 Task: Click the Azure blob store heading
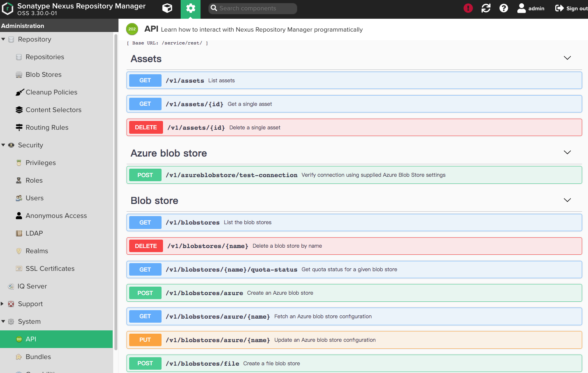click(x=169, y=153)
